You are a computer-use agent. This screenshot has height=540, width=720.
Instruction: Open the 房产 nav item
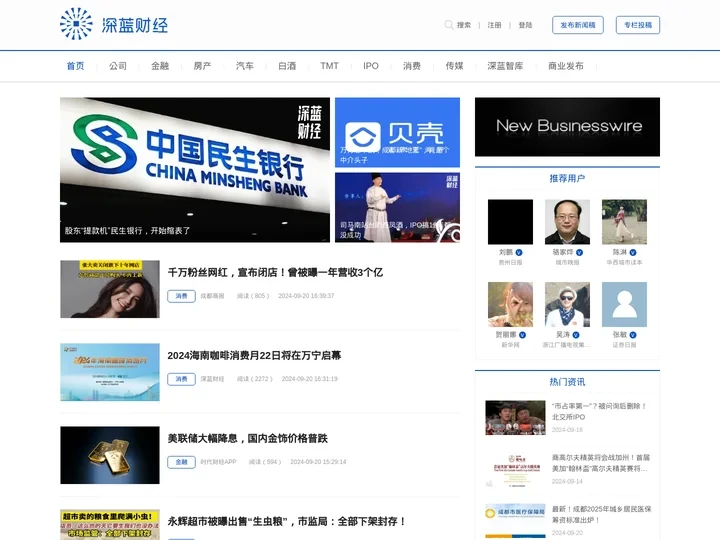tap(202, 66)
